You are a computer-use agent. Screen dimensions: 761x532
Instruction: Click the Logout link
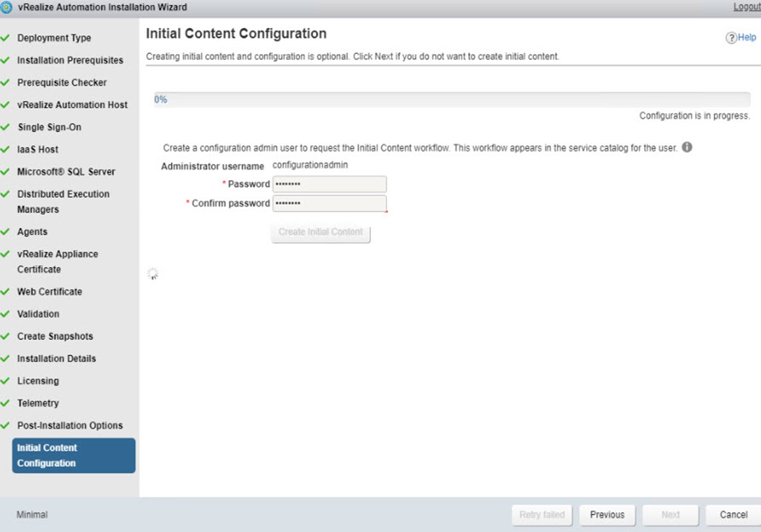tap(747, 7)
